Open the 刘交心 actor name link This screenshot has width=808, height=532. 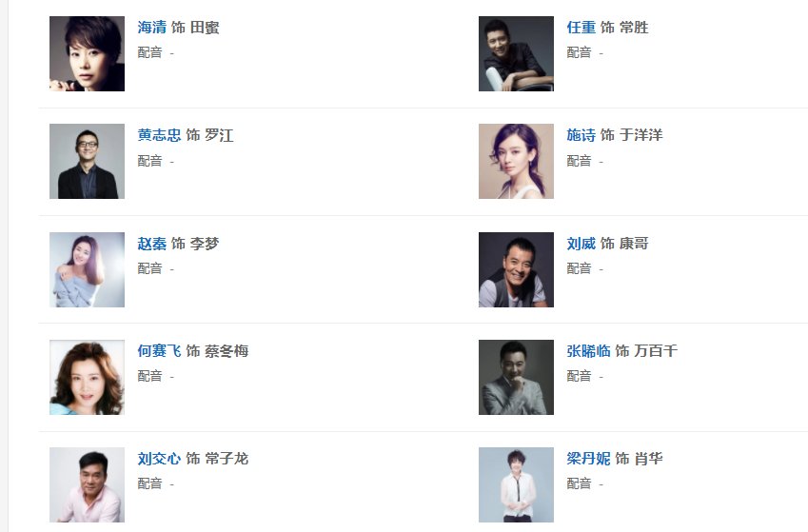159,459
